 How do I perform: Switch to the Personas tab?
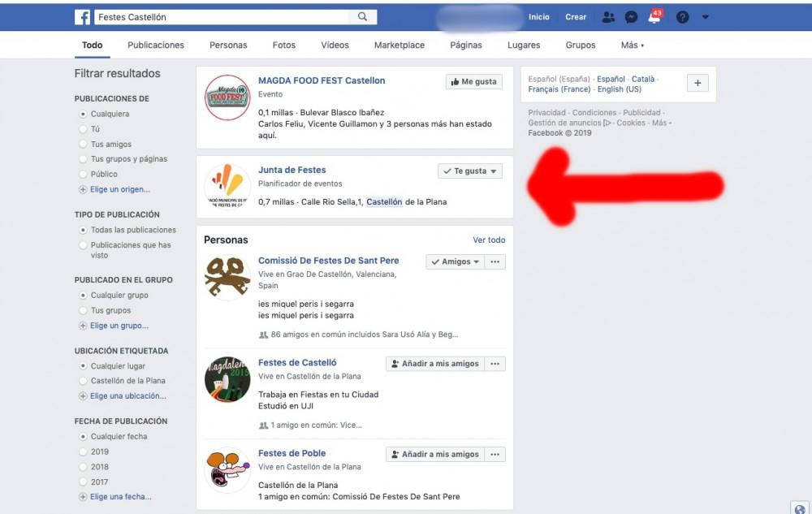coord(228,45)
